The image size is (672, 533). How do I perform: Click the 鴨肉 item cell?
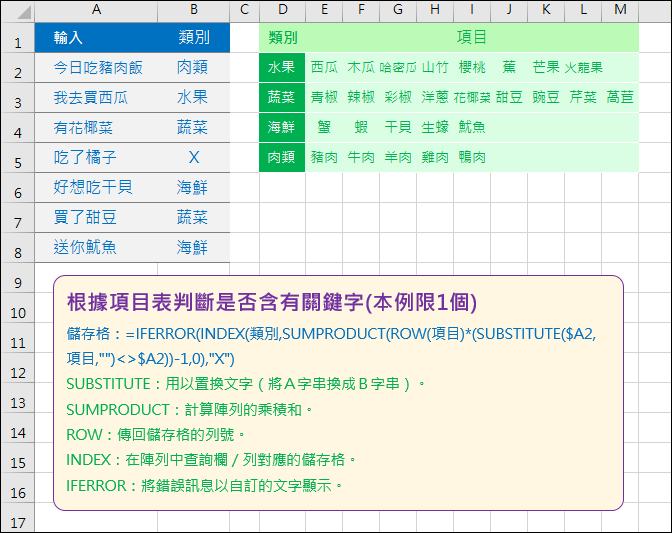[471, 158]
